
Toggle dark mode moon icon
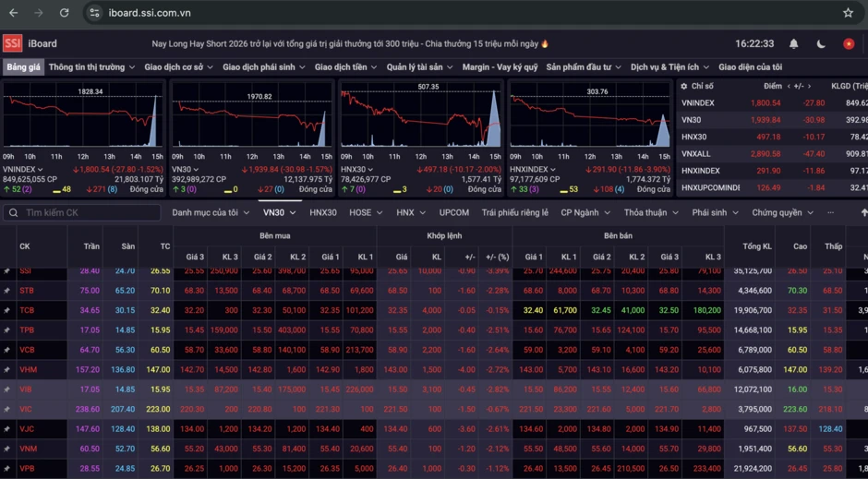(x=821, y=43)
